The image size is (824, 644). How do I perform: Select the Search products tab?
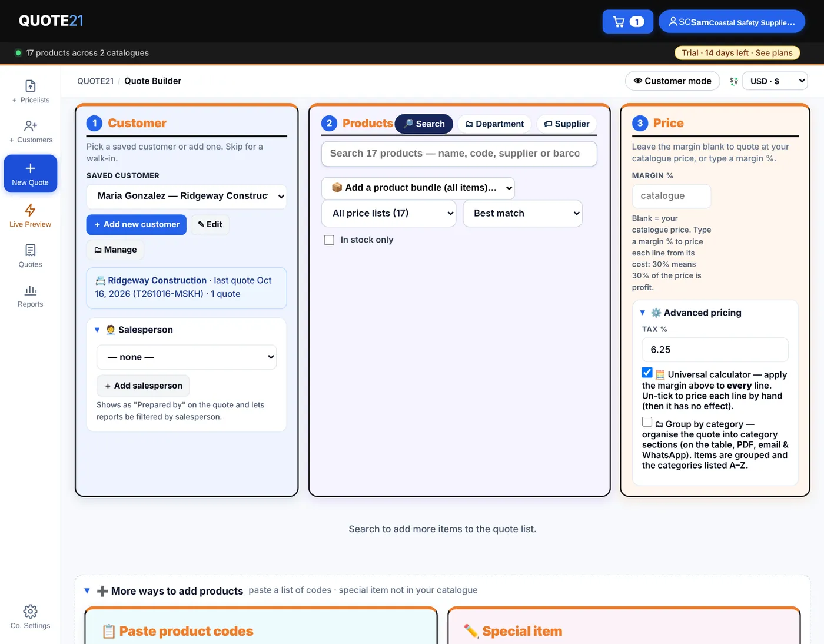tap(424, 124)
